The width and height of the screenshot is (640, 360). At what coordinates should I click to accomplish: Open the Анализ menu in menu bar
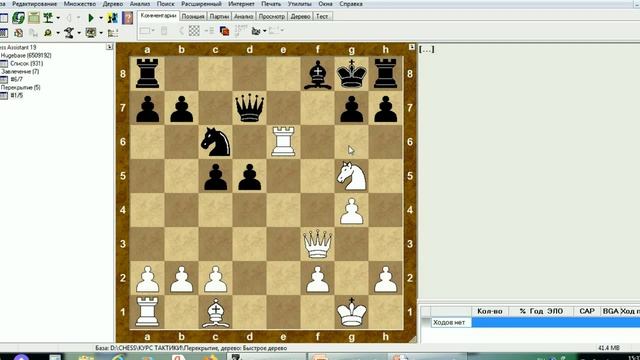coord(140,4)
